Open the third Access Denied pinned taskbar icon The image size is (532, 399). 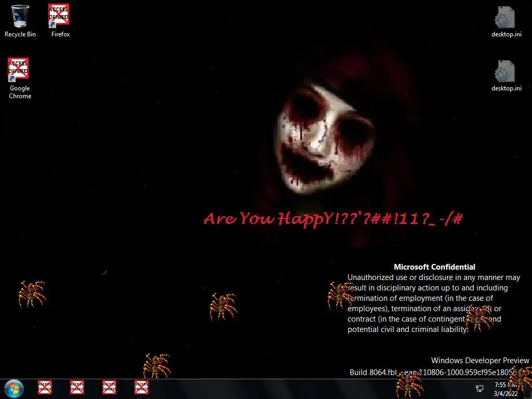pos(109,388)
